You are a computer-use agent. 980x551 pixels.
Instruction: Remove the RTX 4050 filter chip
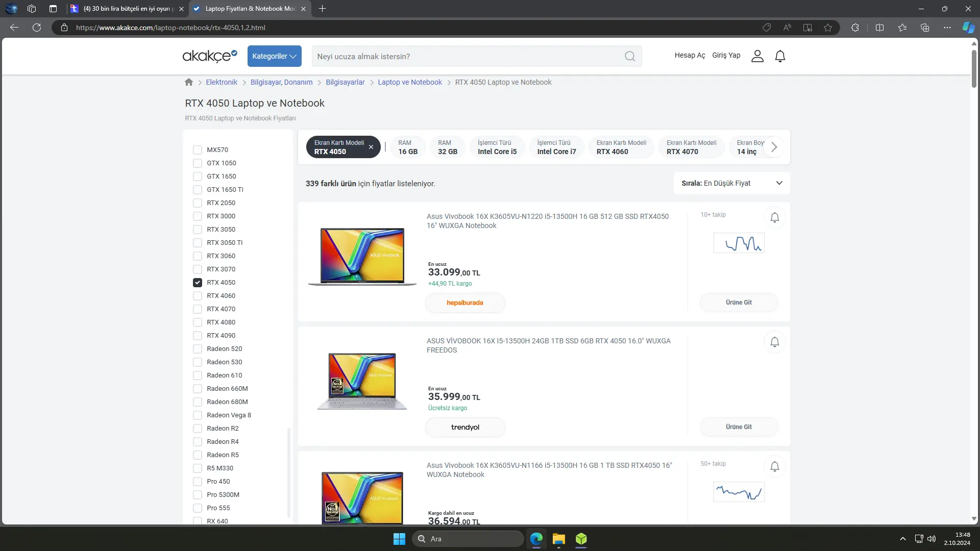pyautogui.click(x=371, y=147)
